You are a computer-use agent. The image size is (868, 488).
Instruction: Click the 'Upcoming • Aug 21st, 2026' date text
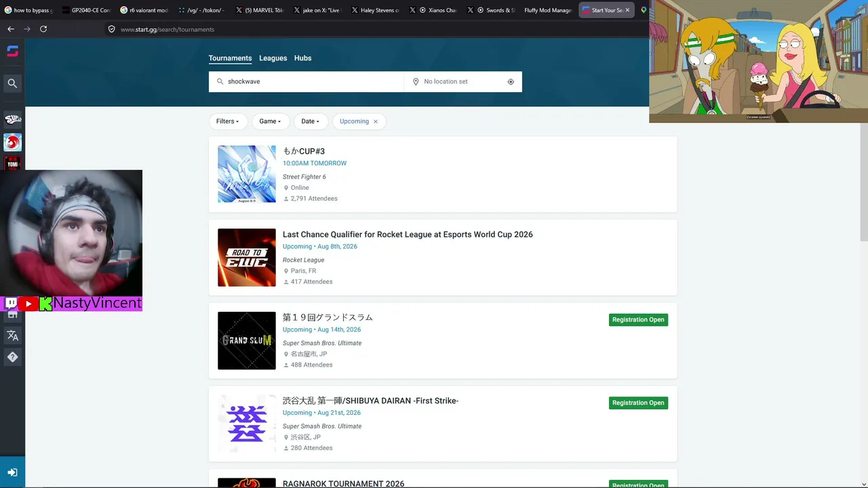[x=321, y=413]
